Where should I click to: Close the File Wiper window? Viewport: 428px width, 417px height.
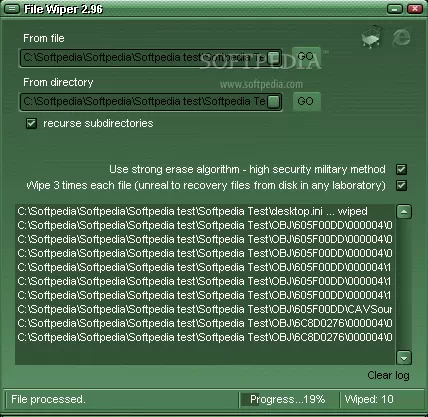pyautogui.click(x=415, y=9)
